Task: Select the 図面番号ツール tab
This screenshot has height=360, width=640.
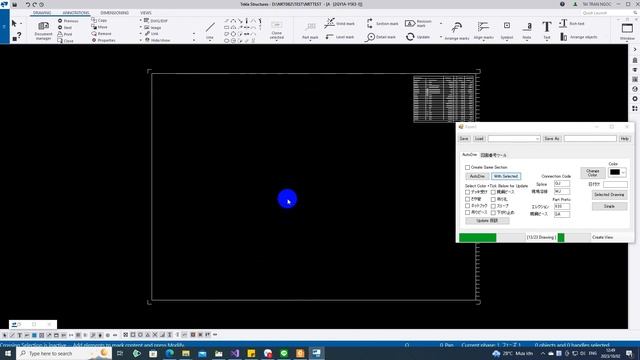Action: (x=493, y=155)
